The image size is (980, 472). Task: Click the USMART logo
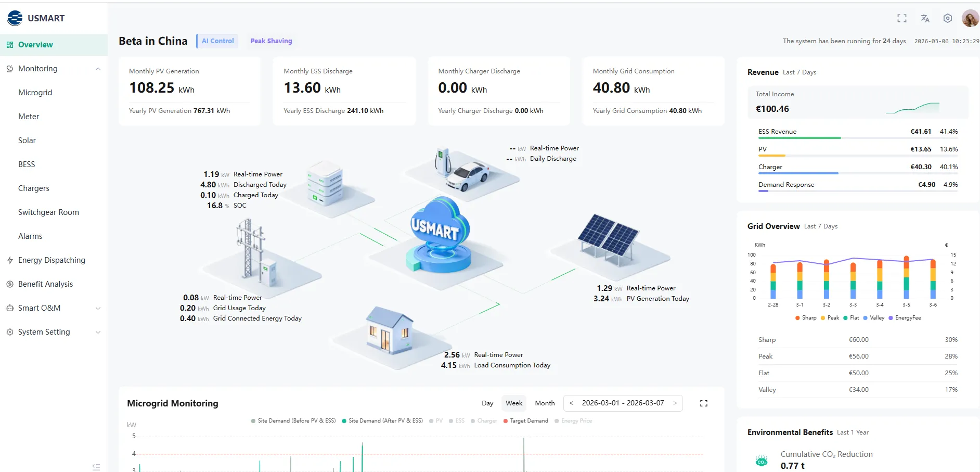(x=36, y=18)
